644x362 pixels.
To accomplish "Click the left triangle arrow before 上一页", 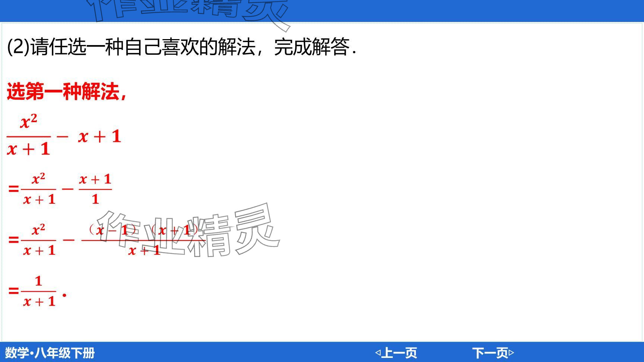I will point(378,352).
